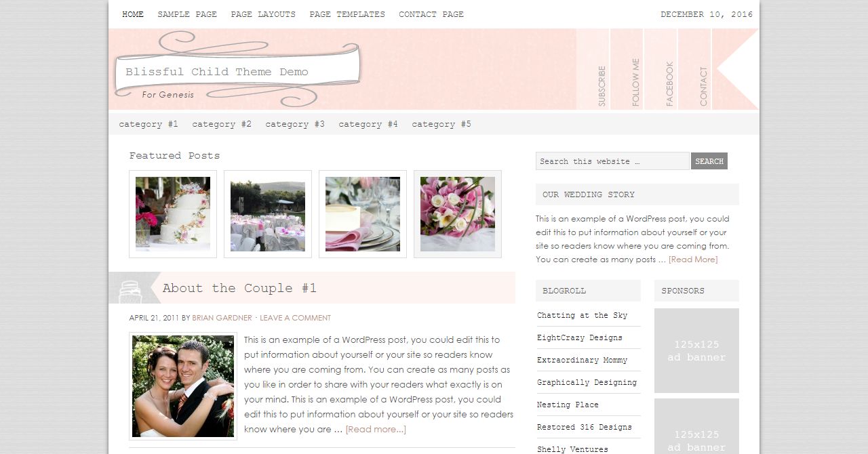Open Graphically Designing blogroll link

[587, 382]
